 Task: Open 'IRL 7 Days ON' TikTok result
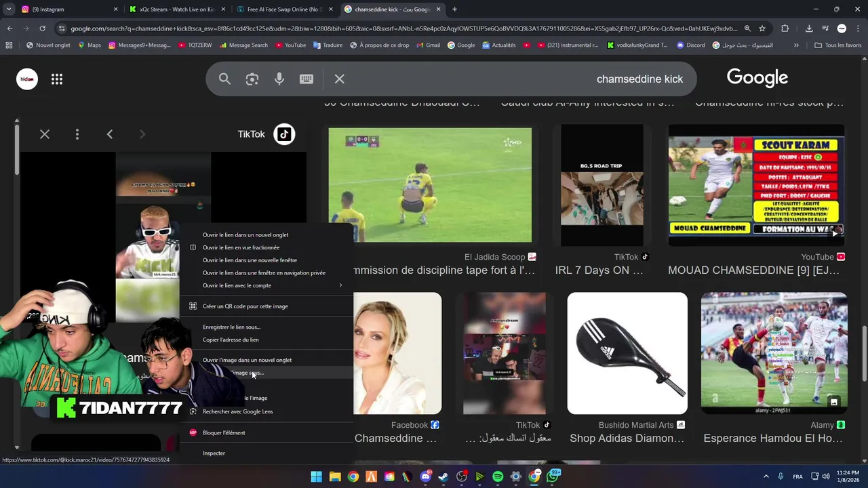pyautogui.click(x=602, y=185)
